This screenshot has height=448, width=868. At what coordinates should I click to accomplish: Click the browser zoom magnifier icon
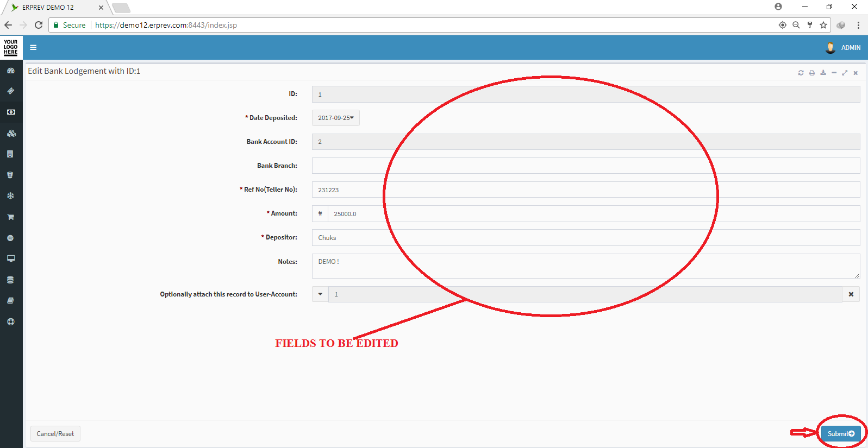(x=796, y=25)
